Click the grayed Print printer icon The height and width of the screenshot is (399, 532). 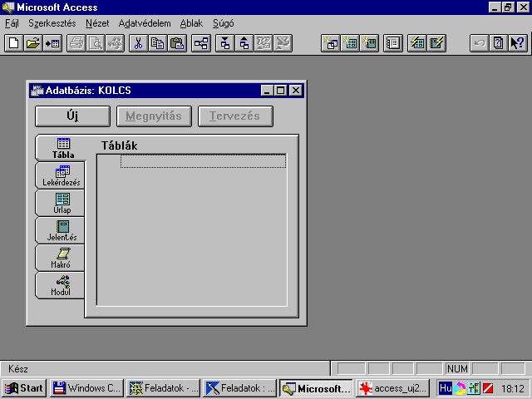pos(76,43)
